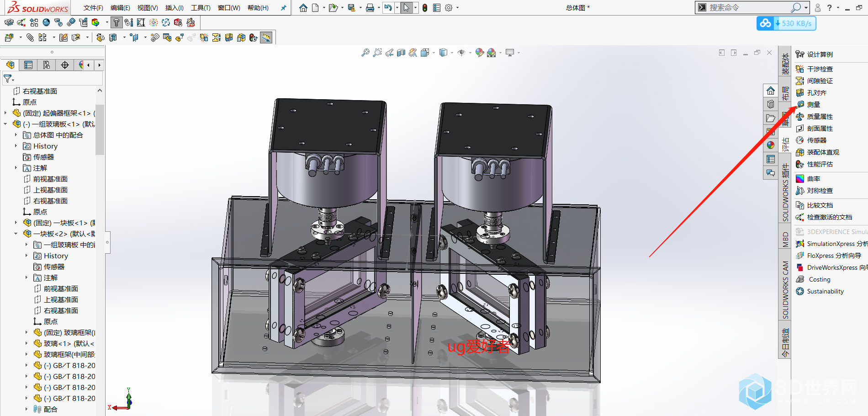The width and height of the screenshot is (868, 416).
Task: Click the Section View icon in view toolbar
Action: pyautogui.click(x=401, y=53)
